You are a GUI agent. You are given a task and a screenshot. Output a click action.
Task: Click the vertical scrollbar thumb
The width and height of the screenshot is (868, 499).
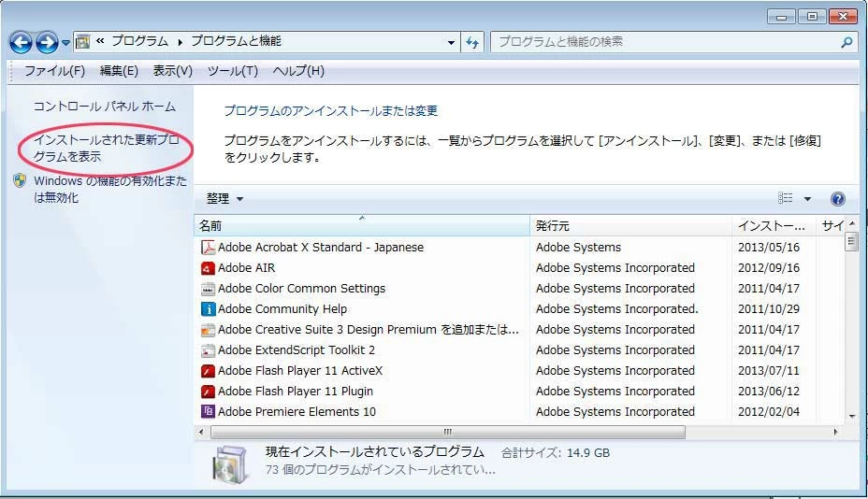pyautogui.click(x=851, y=241)
